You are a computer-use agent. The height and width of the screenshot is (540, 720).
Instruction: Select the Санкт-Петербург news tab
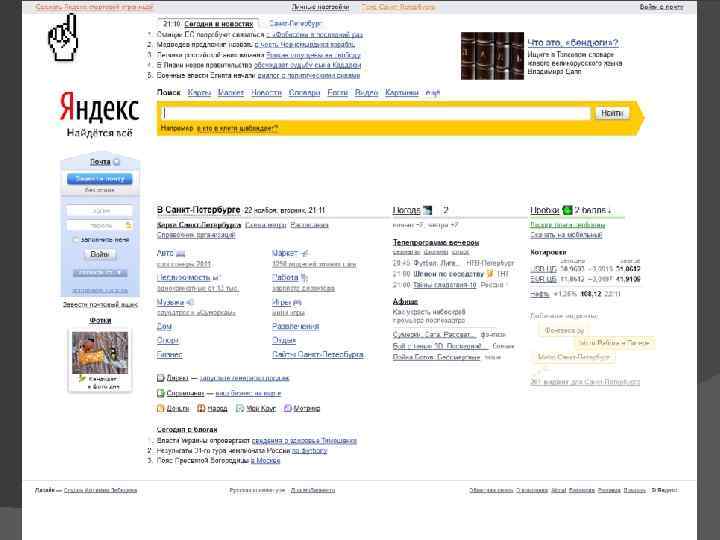click(x=295, y=23)
